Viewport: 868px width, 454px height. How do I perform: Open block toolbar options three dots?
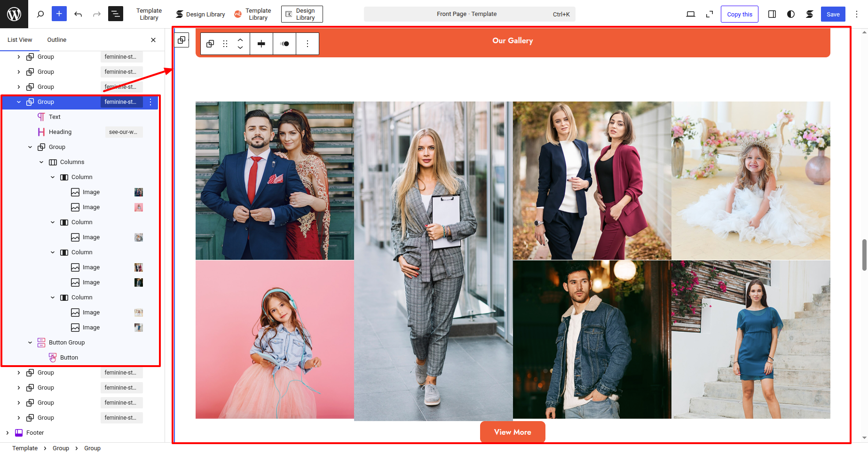coord(308,44)
